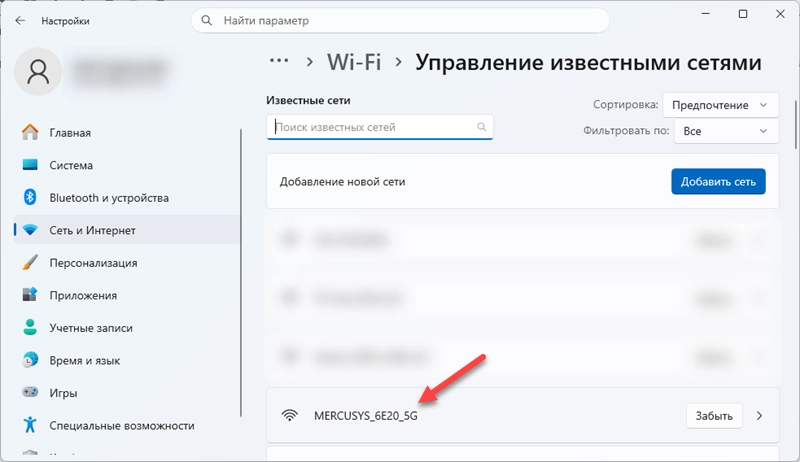The image size is (800, 462).
Task: Click the Специальные возможности accessibility icon
Action: 30,425
